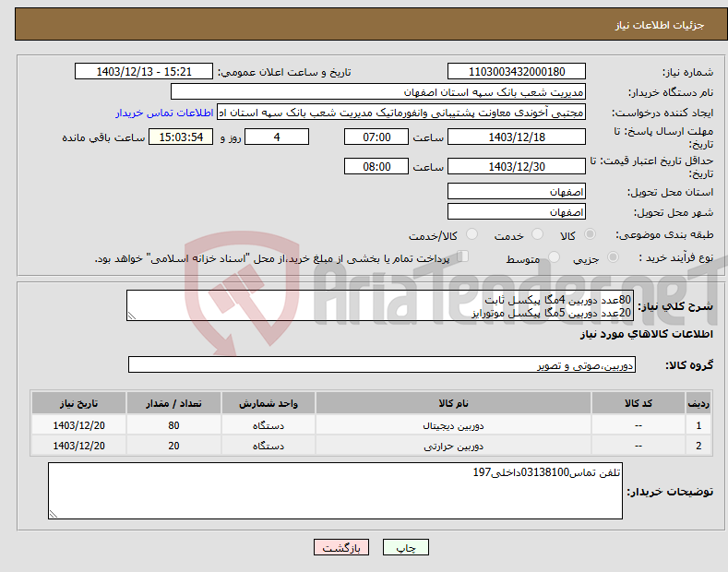Open the اطلاعات تماس خریدار link
728x572 pixels.
click(164, 113)
